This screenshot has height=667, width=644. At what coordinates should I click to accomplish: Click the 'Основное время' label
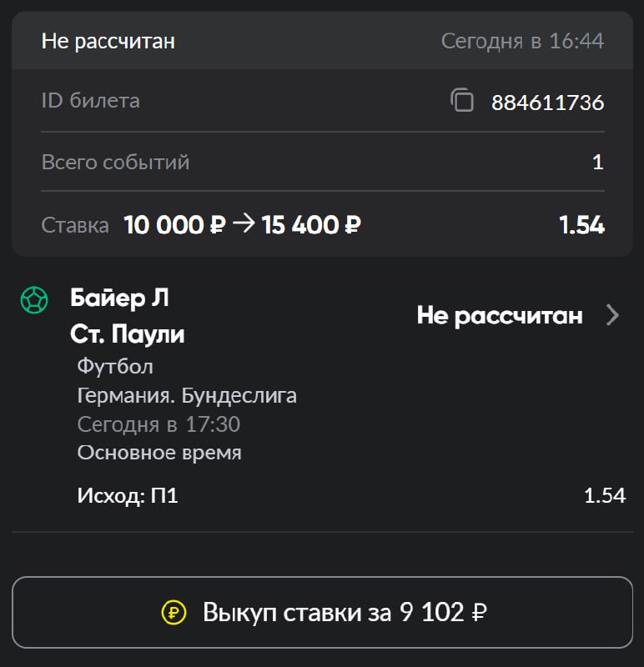click(159, 453)
